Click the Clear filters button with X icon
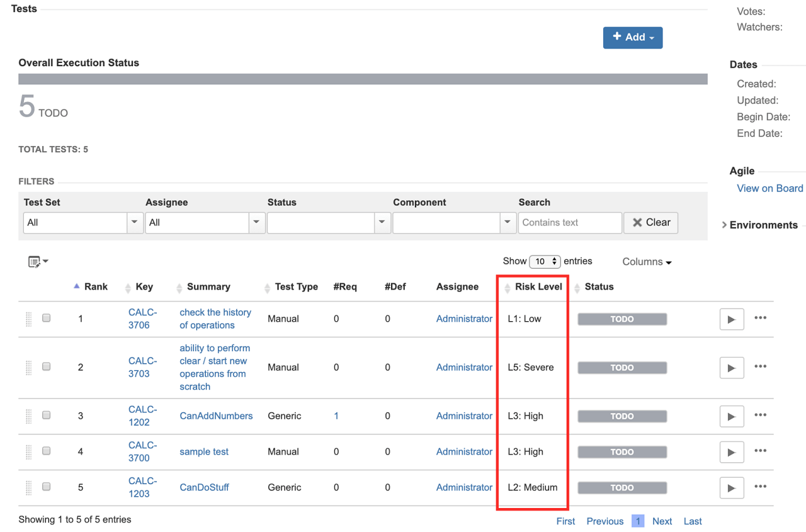The height and width of the screenshot is (532, 806). 650,222
